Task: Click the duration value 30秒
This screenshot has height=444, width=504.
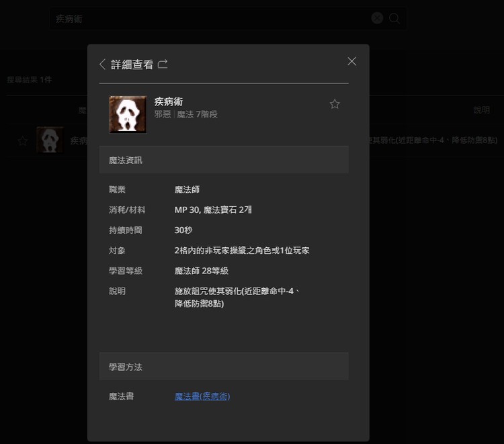Action: pyautogui.click(x=183, y=230)
